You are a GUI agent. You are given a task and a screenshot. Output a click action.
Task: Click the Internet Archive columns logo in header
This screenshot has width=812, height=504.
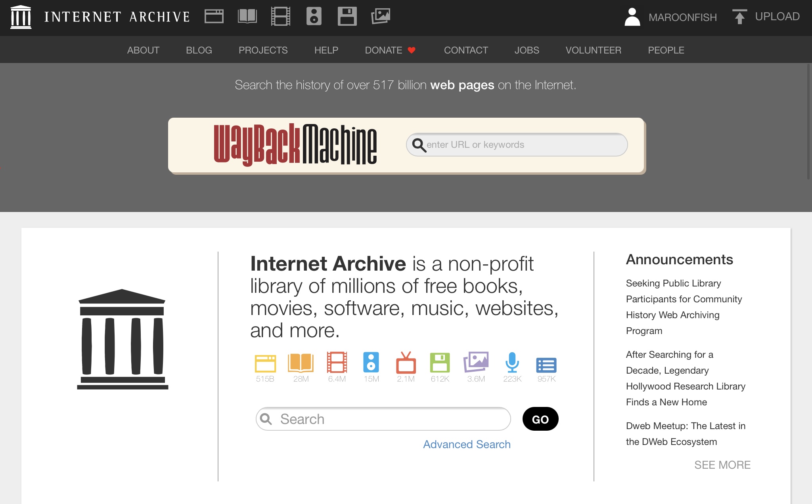click(21, 17)
